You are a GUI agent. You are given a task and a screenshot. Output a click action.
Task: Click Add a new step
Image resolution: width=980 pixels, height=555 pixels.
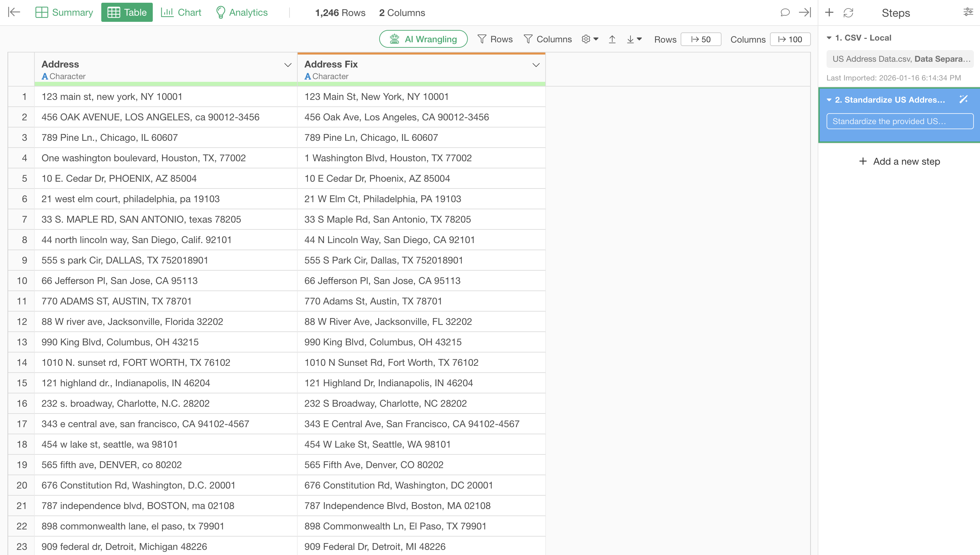click(x=899, y=161)
